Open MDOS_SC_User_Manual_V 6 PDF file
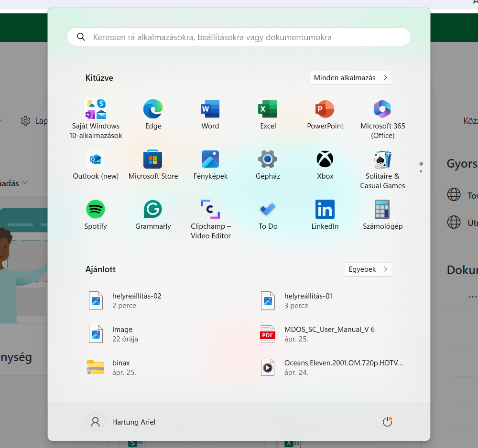 [x=329, y=334]
